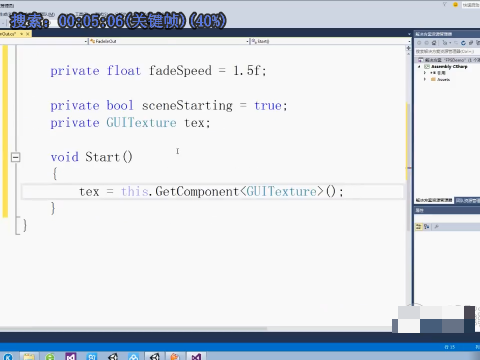The width and height of the screenshot is (480, 360).
Task: Open the Start member dropdown above editor
Action: point(331,41)
